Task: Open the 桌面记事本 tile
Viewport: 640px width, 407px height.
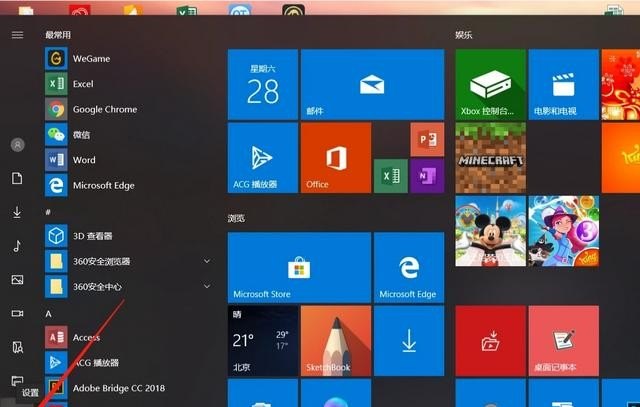Action: tap(564, 340)
